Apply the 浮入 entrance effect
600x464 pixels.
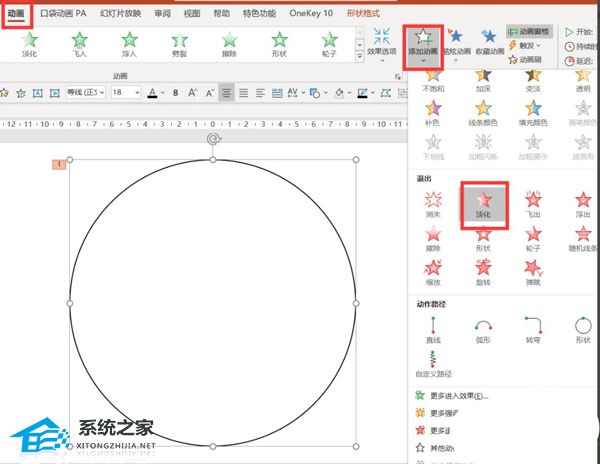pos(129,45)
